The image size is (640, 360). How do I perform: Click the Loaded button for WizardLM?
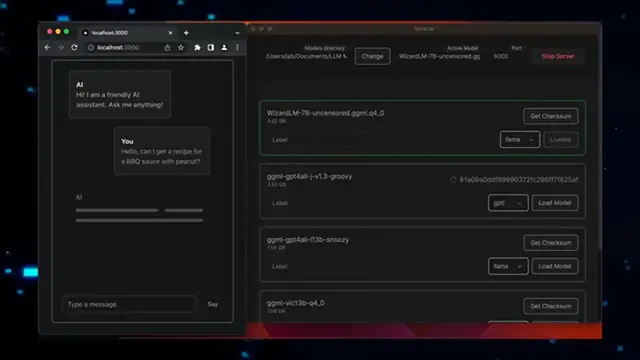click(x=560, y=140)
